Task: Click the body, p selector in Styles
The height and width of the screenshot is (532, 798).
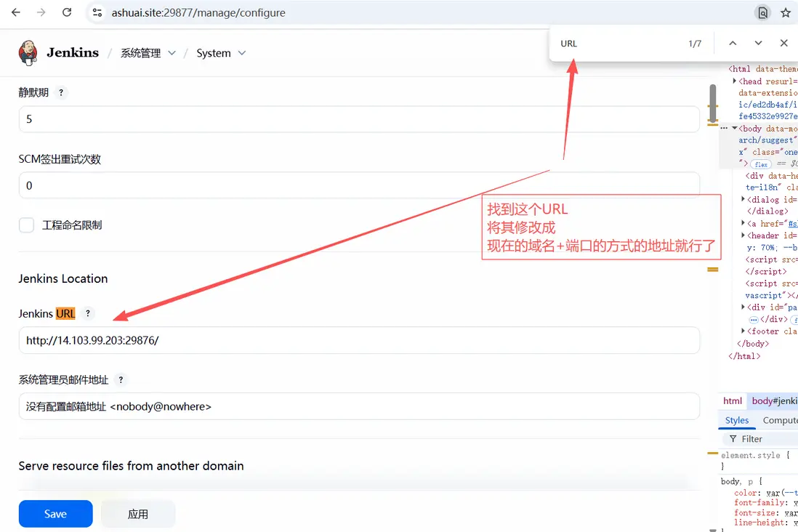Action: click(x=738, y=481)
